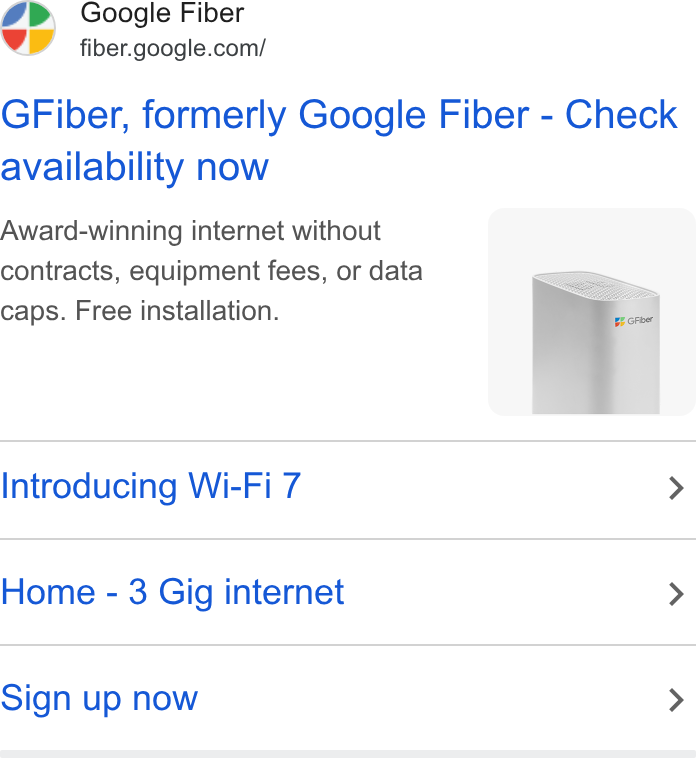
Task: Click the gray bar beneath Sign up now
Action: (348, 754)
